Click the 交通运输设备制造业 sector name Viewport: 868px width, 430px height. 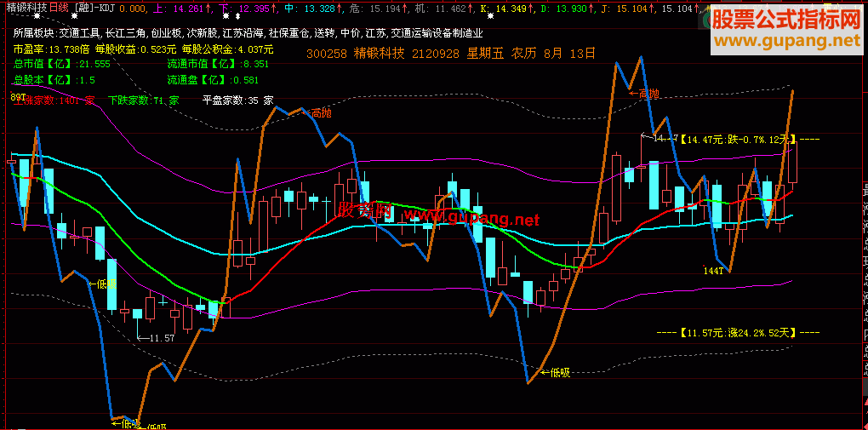point(437,33)
